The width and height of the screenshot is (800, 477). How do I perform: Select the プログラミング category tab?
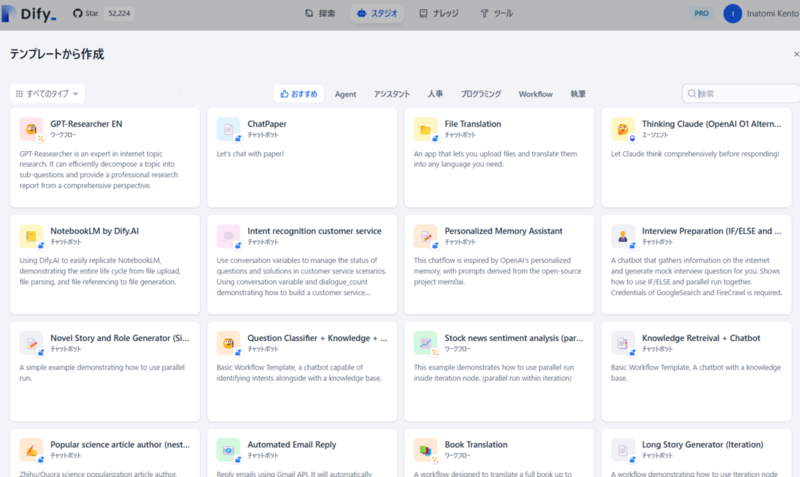[481, 94]
